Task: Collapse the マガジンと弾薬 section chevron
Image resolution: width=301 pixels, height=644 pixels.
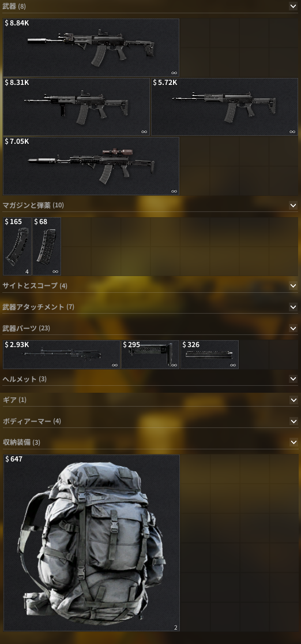Action: click(x=293, y=205)
